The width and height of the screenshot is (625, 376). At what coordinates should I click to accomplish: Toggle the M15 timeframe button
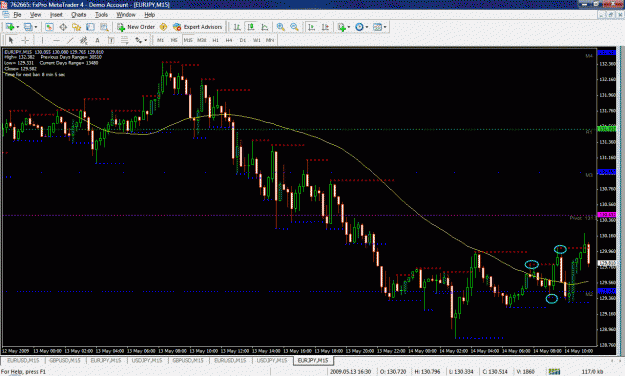[x=188, y=40]
